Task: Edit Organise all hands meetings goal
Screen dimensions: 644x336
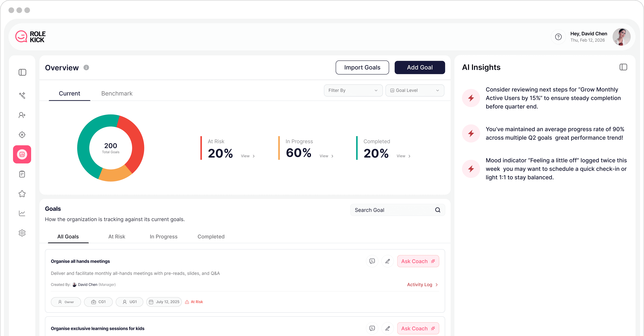Action: coord(388,261)
